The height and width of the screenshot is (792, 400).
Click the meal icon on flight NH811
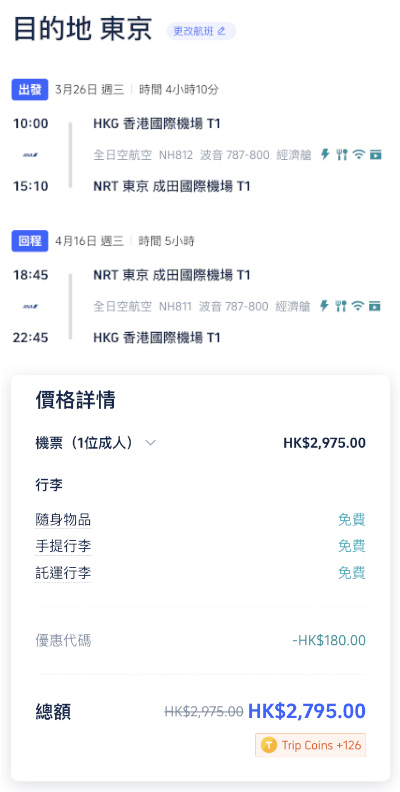(x=341, y=306)
